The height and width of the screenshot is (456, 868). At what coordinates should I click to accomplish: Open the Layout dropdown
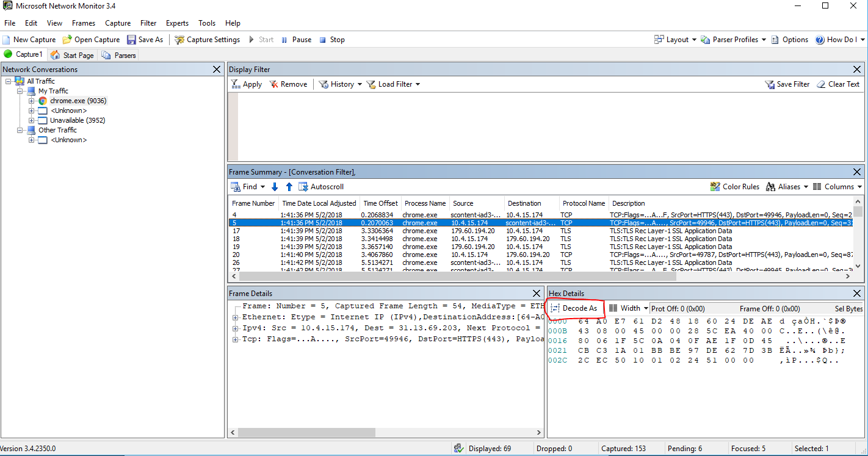pyautogui.click(x=675, y=40)
